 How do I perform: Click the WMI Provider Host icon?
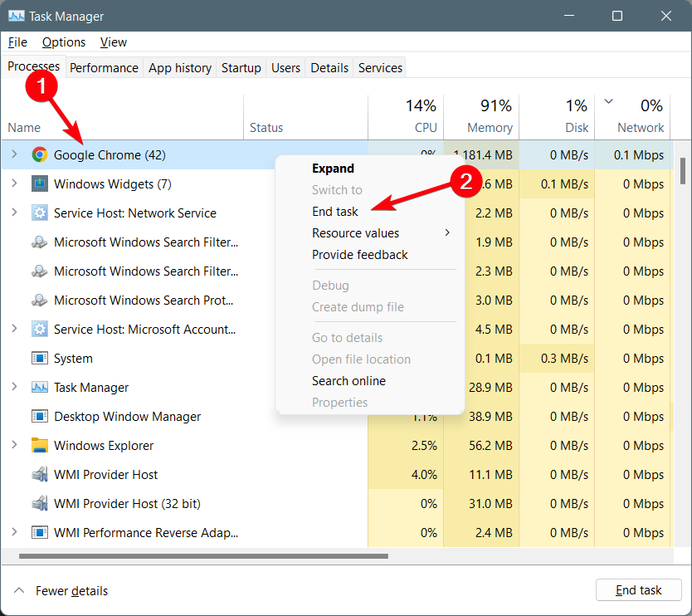(40, 474)
